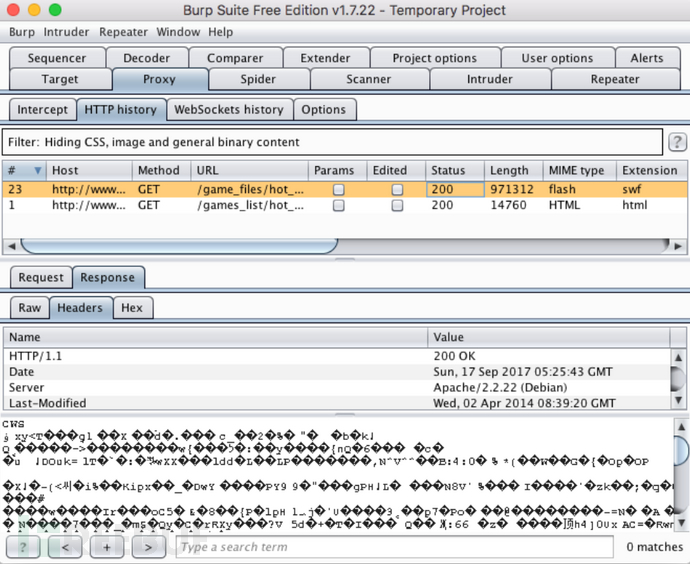This screenshot has height=564, width=690.
Task: Open the WebSockets history sub-tab
Action: pyautogui.click(x=229, y=110)
